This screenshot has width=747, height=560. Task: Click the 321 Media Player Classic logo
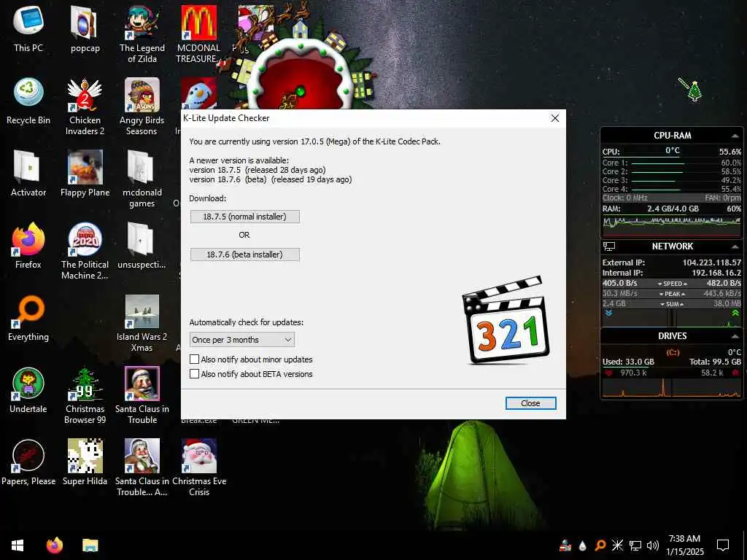click(x=505, y=320)
